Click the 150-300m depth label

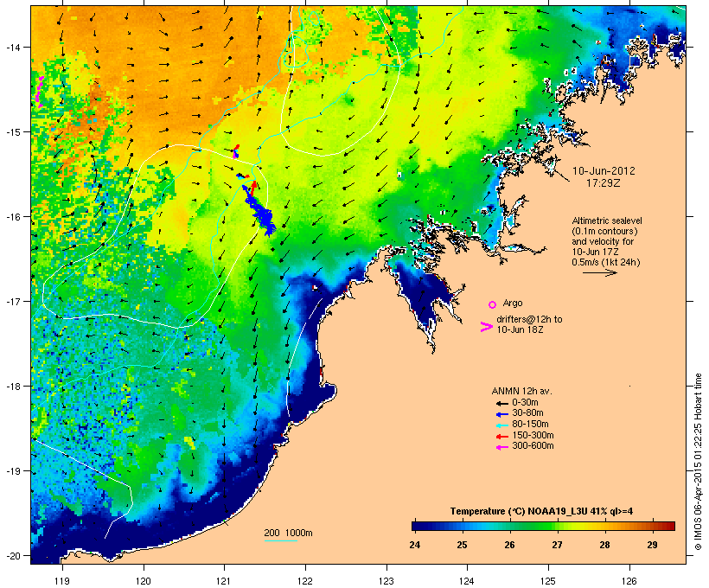pyautogui.click(x=533, y=436)
